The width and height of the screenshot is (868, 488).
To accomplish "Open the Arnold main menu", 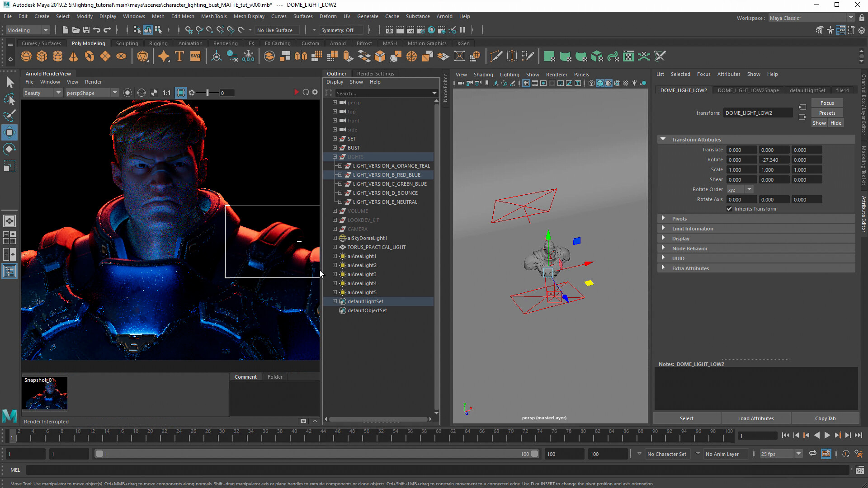I will [x=444, y=16].
